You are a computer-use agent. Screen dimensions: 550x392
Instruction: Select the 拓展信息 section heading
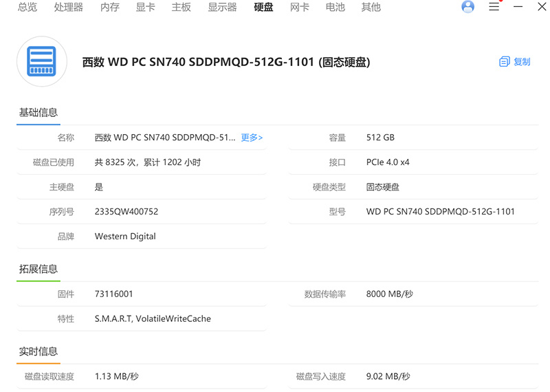tap(38, 269)
